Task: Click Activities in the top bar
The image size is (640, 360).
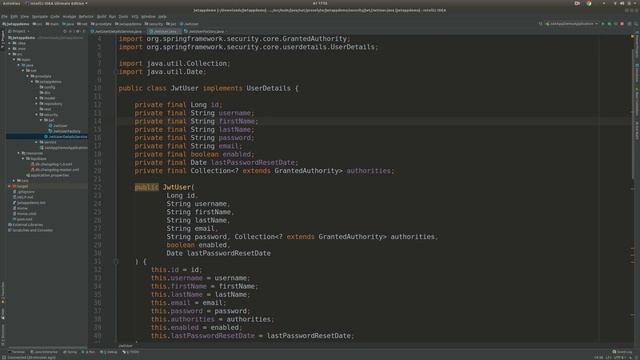Action: 11,3
